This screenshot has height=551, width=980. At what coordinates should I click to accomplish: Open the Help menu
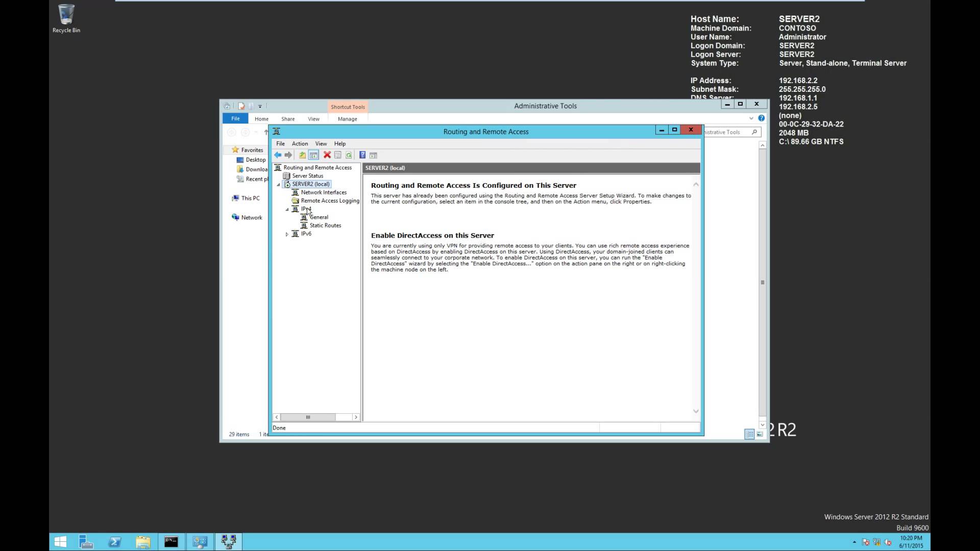click(339, 144)
